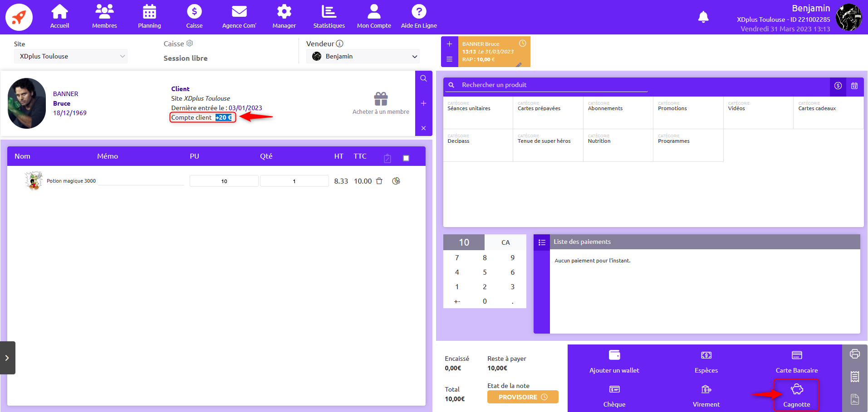Open the rocket logo home icon
This screenshot has width=868, height=412.
click(19, 17)
